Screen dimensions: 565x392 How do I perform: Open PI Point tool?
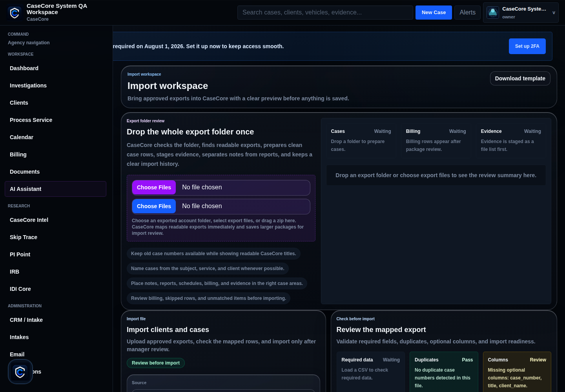click(x=55, y=254)
